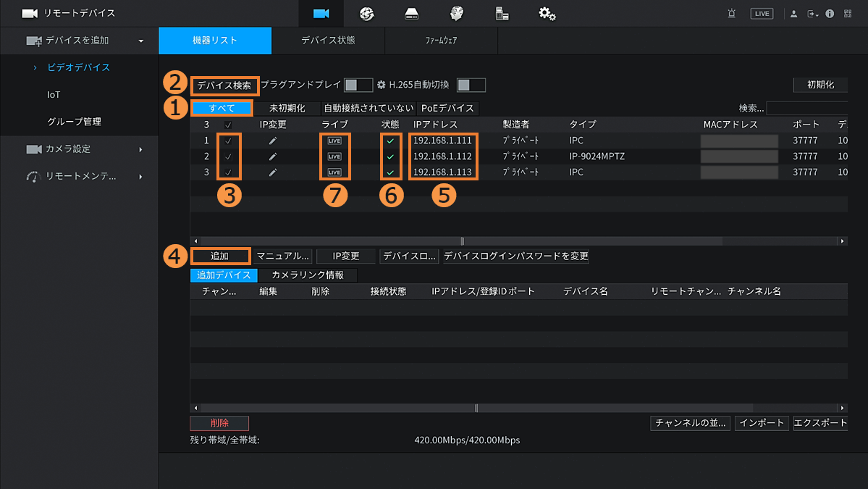Image resolution: width=868 pixels, height=489 pixels.
Task: Switch to the デバイス状態 tab
Action: tap(328, 41)
